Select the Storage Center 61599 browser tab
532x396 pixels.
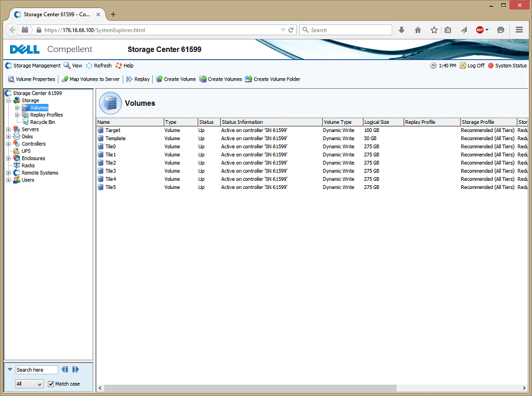tap(57, 14)
